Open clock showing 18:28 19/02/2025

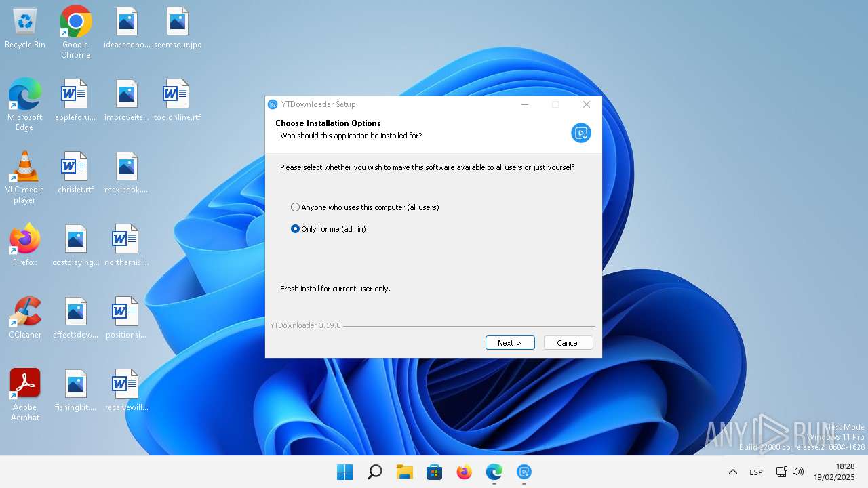[x=835, y=472]
